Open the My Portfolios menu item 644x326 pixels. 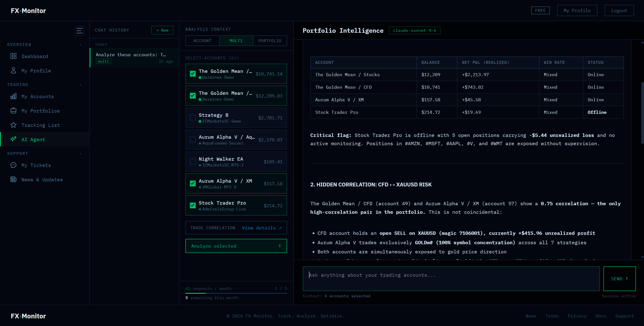(x=45, y=111)
